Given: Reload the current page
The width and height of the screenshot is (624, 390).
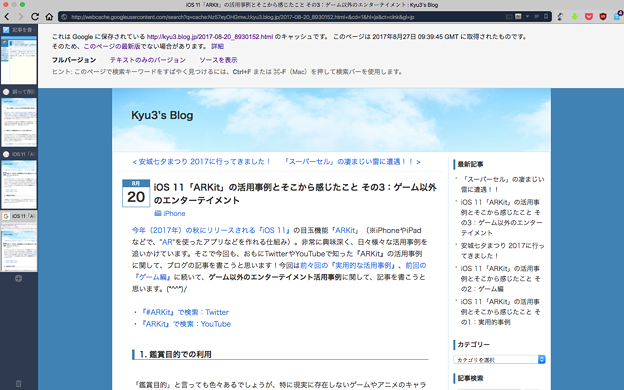Looking at the screenshot, I should click(35, 17).
